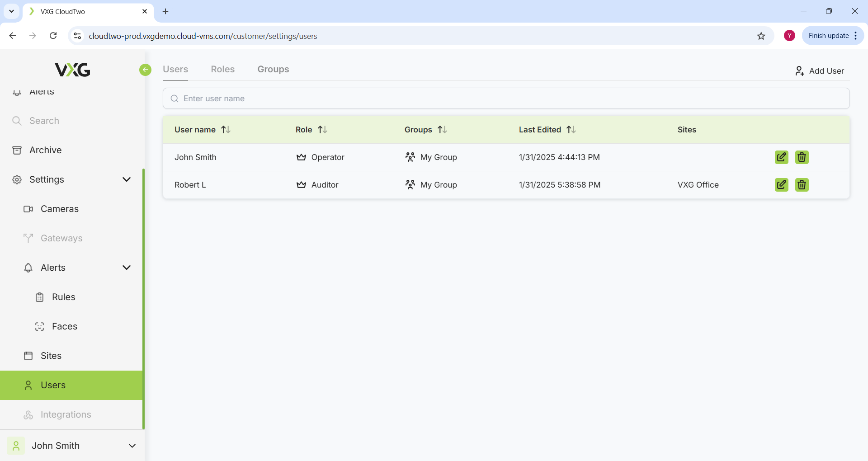Focus the Enter user name search field
This screenshot has width=868, height=461.
(506, 99)
